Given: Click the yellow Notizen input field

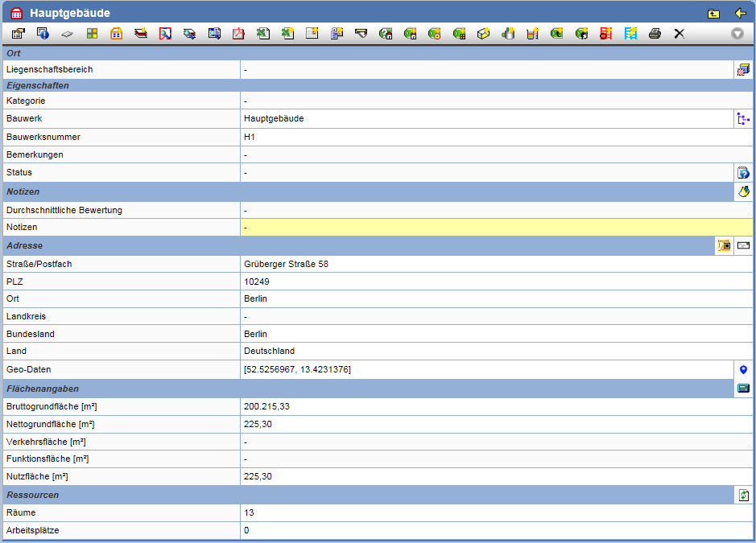Looking at the screenshot, I should click(x=497, y=228).
